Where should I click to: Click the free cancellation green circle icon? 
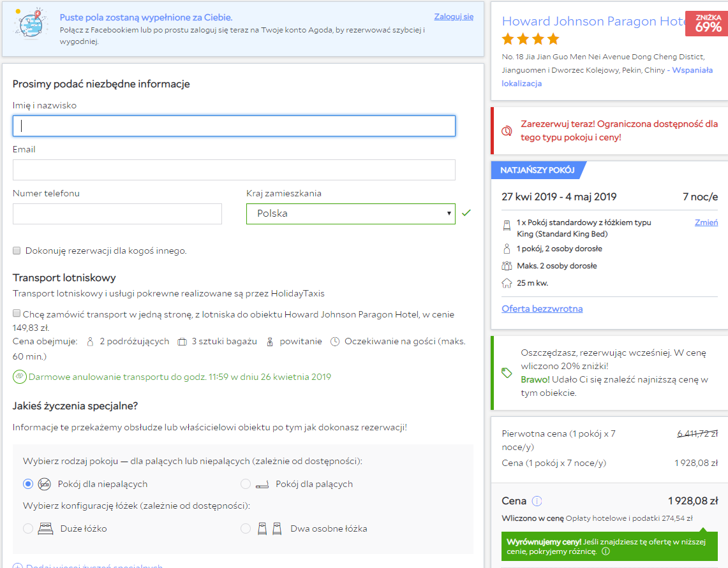20,377
